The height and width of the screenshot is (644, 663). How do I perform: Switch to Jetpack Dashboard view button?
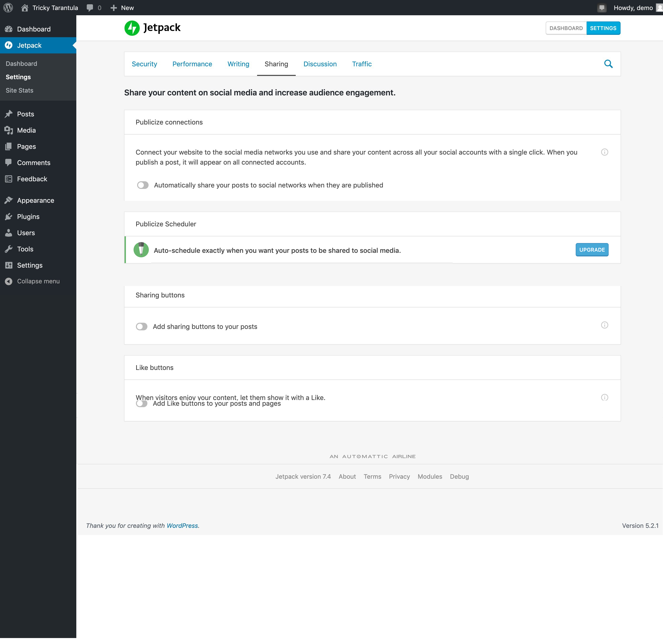(x=566, y=28)
